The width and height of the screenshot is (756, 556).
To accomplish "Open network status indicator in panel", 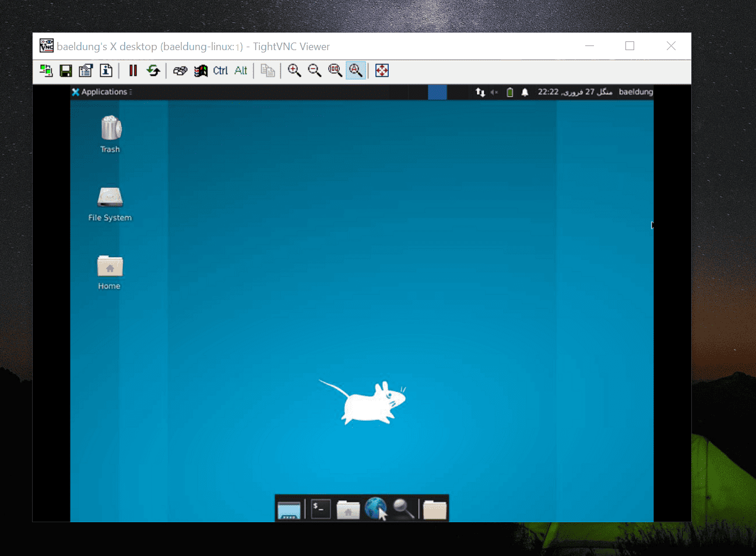I will coord(480,92).
